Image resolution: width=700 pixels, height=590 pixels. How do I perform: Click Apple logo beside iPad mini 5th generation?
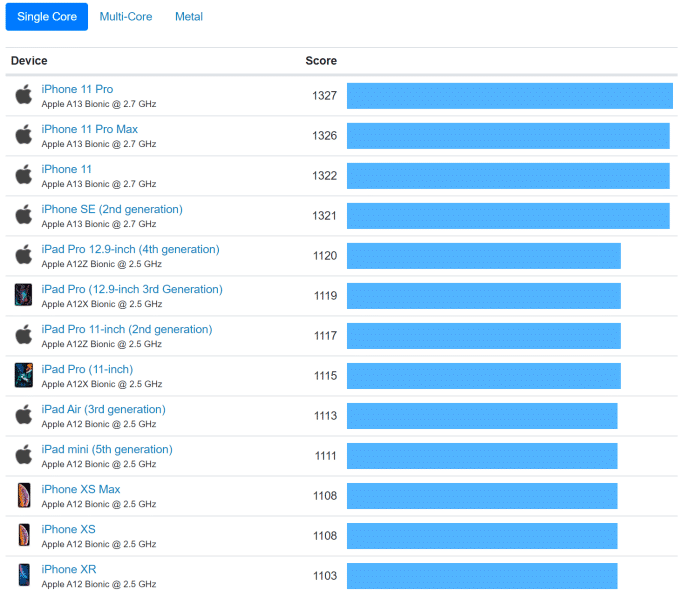[24, 454]
